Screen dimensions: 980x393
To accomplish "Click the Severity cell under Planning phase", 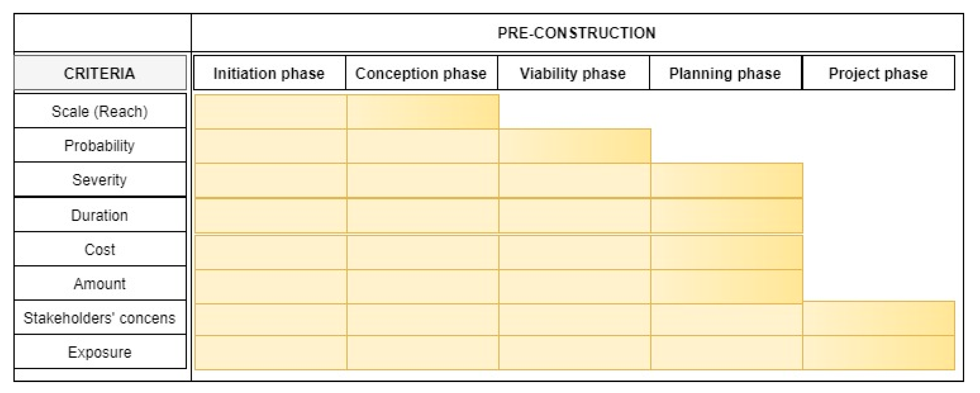I will pyautogui.click(x=727, y=180).
